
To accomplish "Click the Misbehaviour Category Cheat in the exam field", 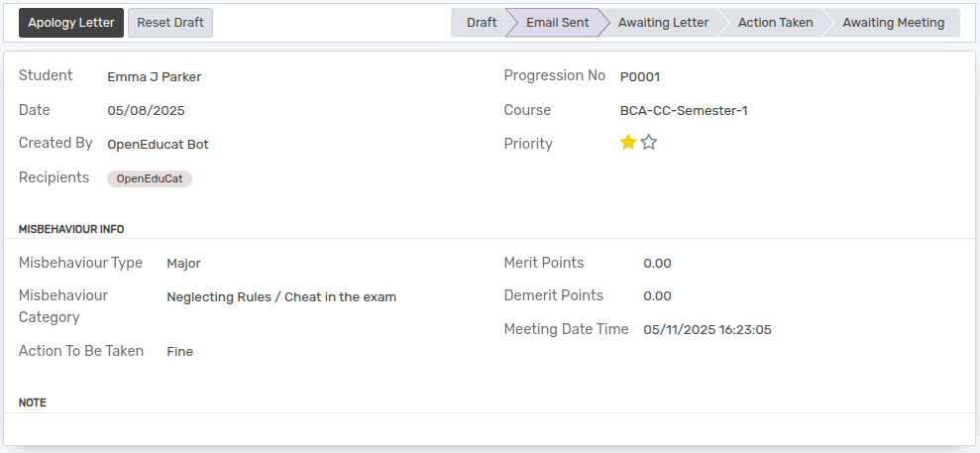I will 281,296.
